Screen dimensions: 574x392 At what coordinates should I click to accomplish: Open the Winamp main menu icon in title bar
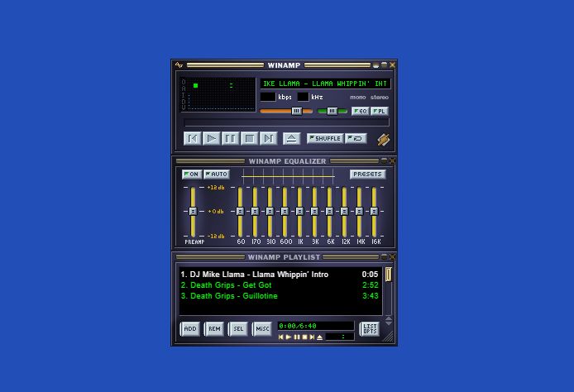click(179, 65)
